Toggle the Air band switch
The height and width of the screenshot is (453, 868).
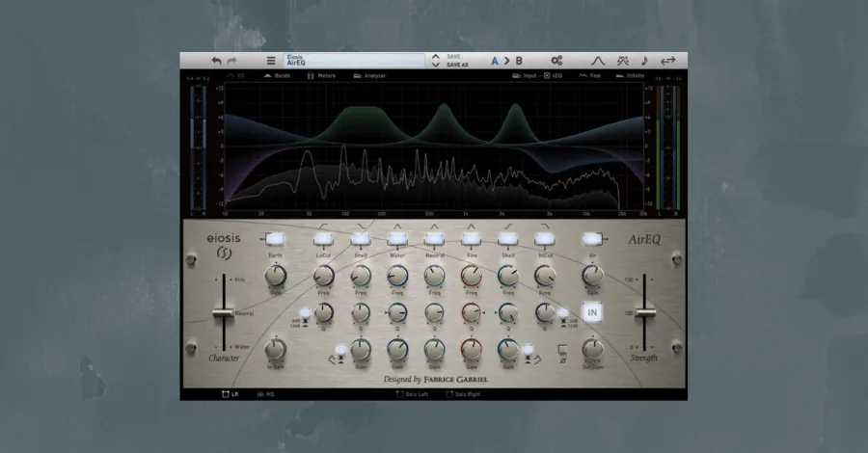pyautogui.click(x=592, y=239)
